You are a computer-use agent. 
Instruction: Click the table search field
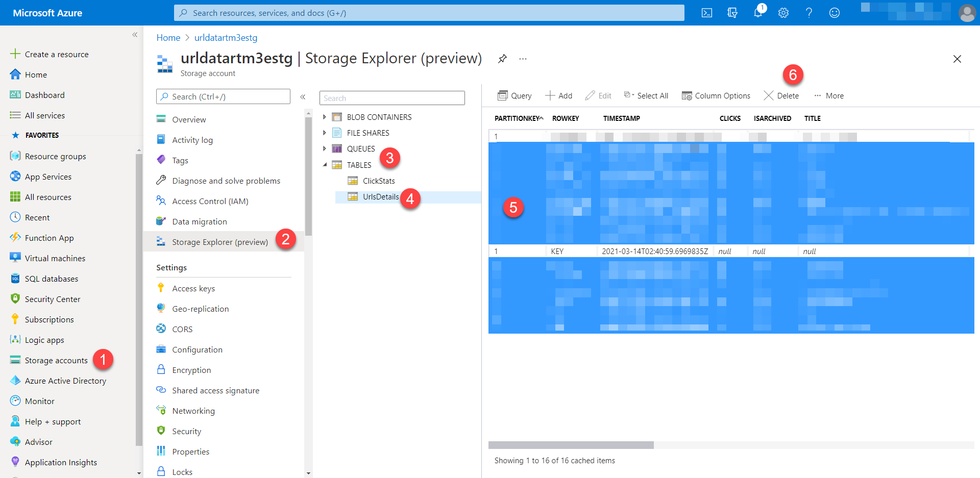(392, 97)
